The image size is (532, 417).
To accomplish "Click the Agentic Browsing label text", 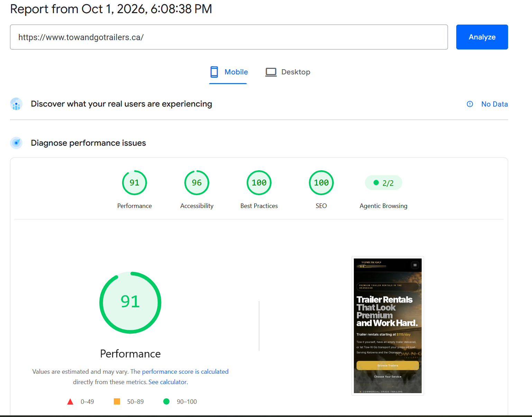I will pos(384,206).
